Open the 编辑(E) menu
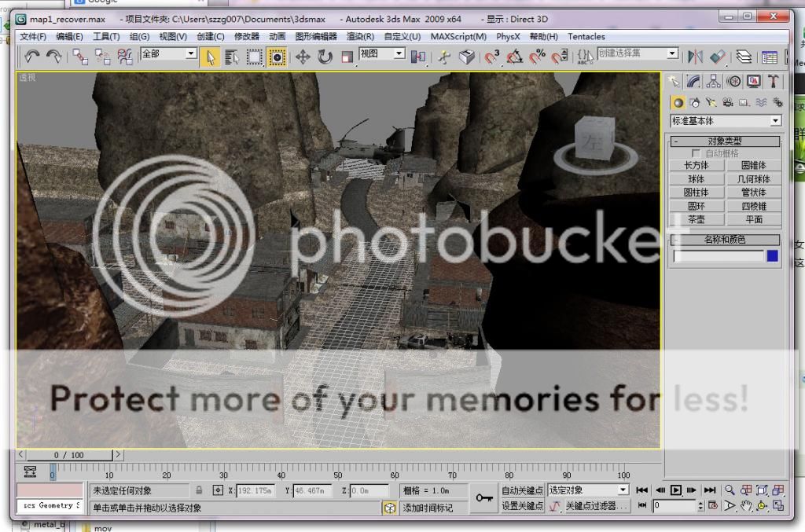The width and height of the screenshot is (805, 532). point(69,36)
